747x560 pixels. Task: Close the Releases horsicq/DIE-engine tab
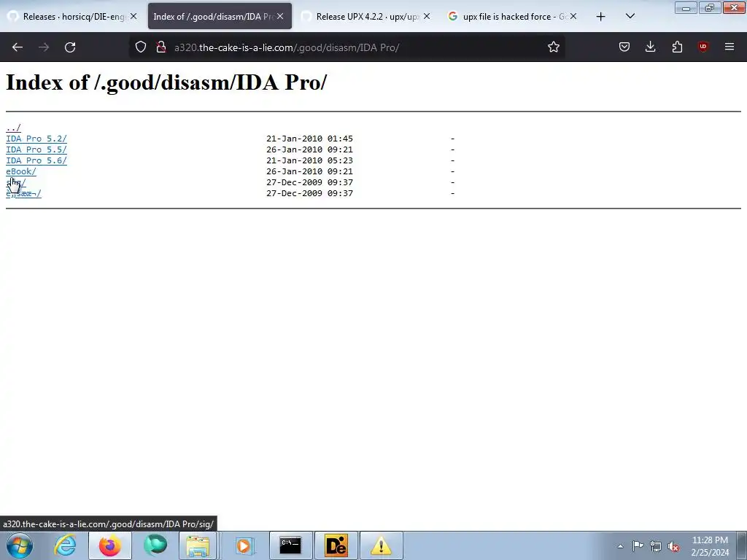133,16
